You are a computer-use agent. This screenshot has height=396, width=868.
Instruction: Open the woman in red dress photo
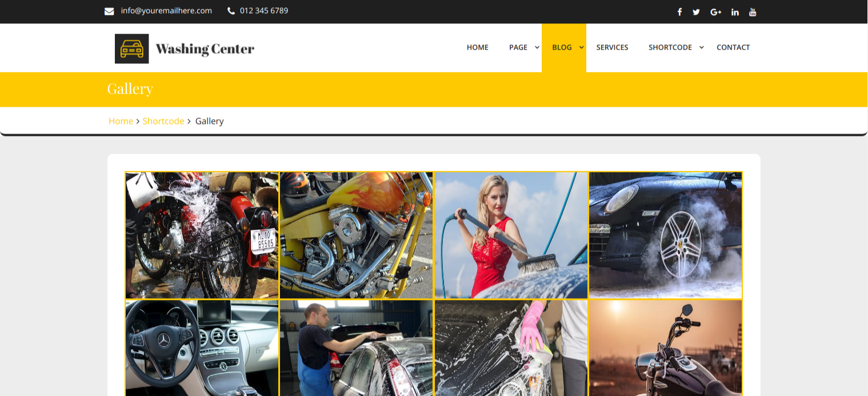511,235
